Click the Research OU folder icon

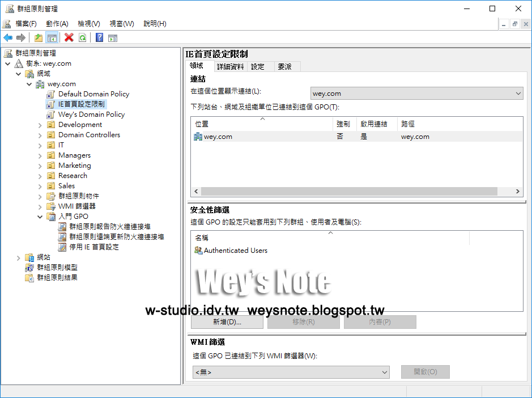tap(51, 176)
